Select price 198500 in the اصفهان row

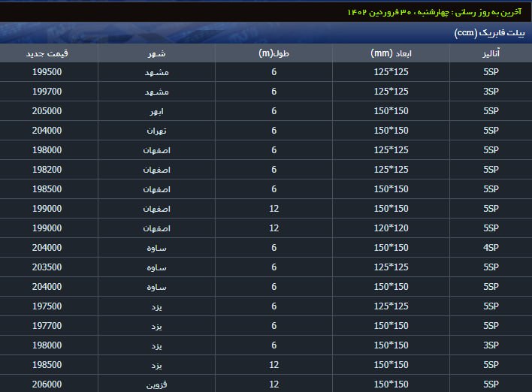[x=47, y=189]
